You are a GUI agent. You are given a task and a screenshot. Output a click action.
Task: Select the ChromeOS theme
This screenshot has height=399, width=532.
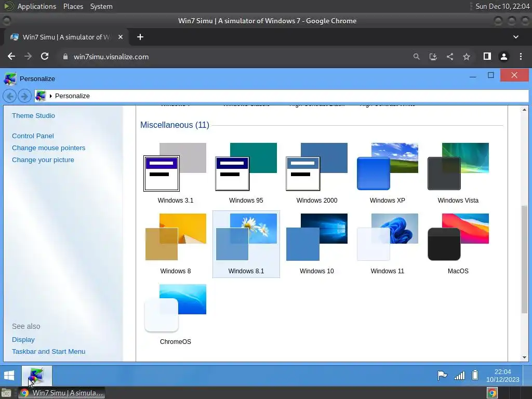(176, 314)
